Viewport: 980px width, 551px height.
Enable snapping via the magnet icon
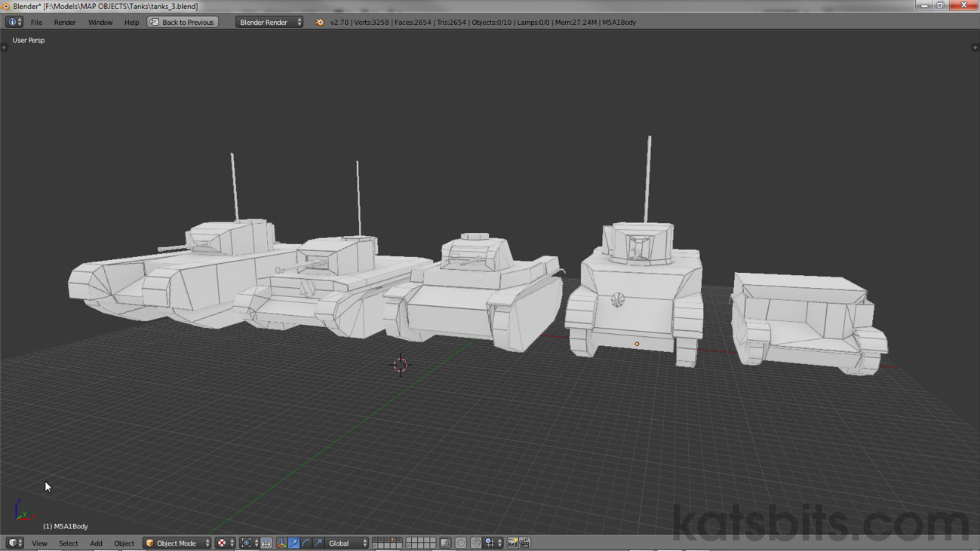tap(475, 543)
